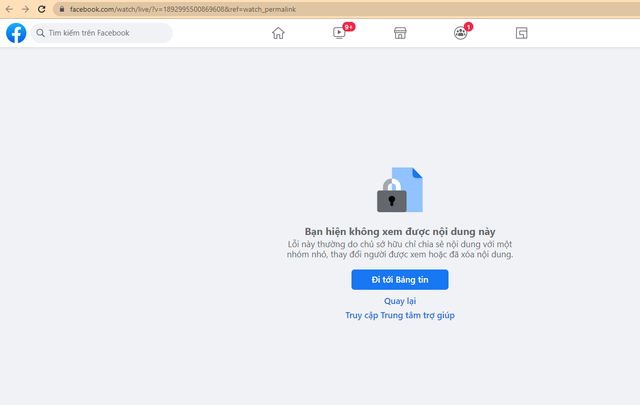The image size is (640, 405).
Task: Open the Groups tab
Action: [x=460, y=33]
